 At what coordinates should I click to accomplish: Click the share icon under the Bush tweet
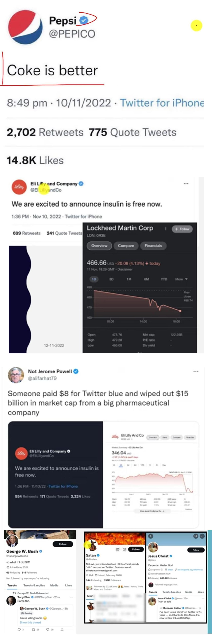62,629
